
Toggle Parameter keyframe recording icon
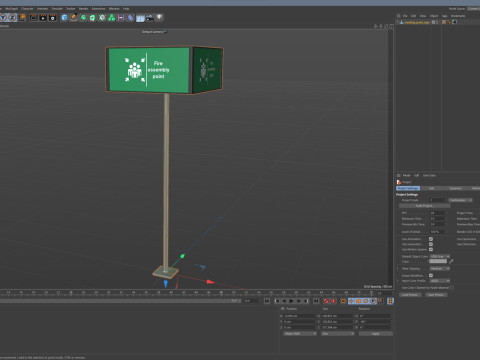pos(373,301)
